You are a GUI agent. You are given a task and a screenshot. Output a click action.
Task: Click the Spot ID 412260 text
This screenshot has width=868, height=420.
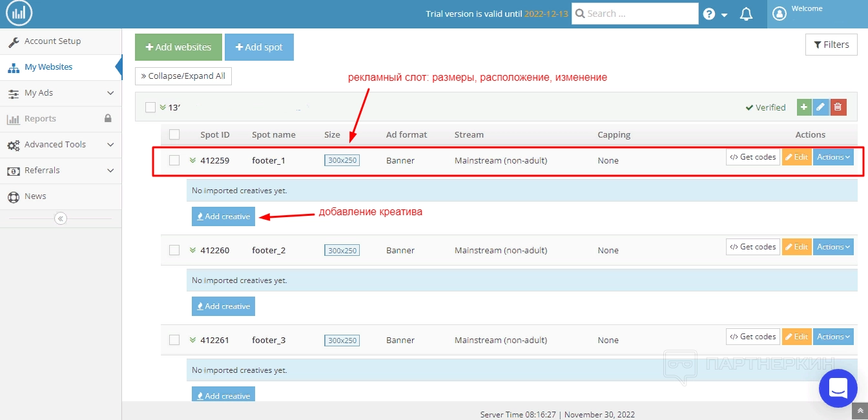(214, 250)
